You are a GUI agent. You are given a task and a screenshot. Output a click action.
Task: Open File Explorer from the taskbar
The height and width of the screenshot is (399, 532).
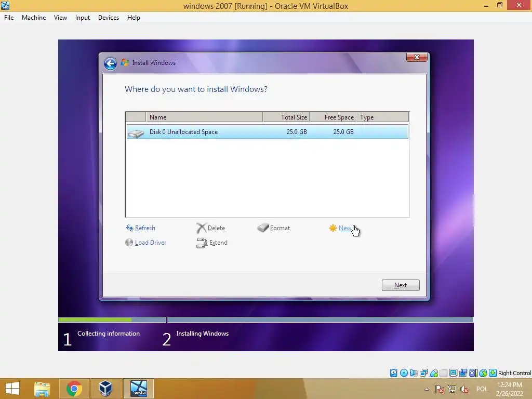coord(42,389)
